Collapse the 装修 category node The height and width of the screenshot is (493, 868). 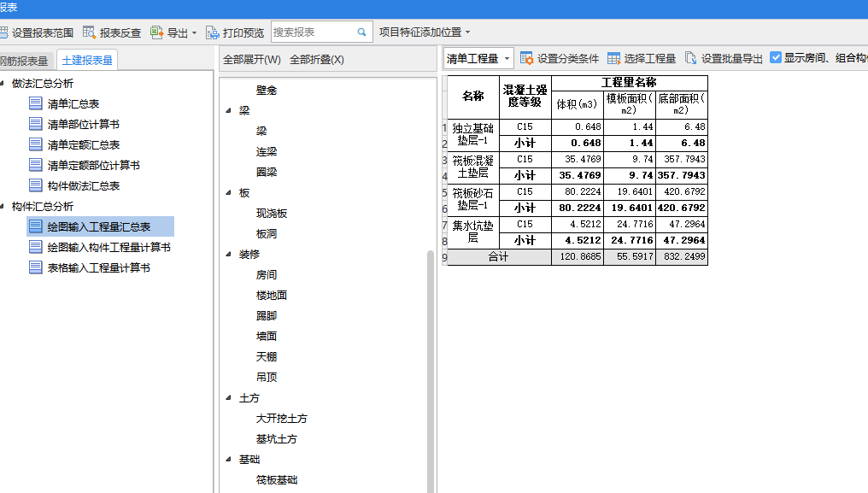(x=229, y=255)
